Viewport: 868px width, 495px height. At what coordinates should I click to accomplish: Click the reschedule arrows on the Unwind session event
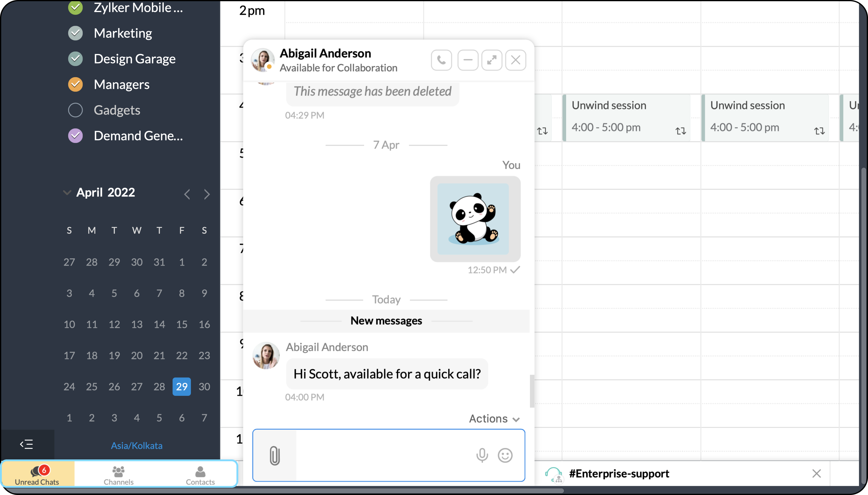coord(681,131)
